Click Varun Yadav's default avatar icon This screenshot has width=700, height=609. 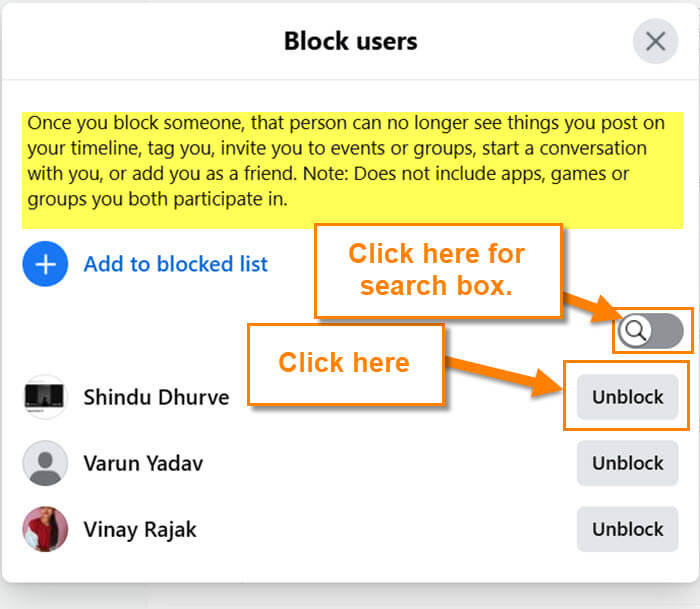click(45, 463)
